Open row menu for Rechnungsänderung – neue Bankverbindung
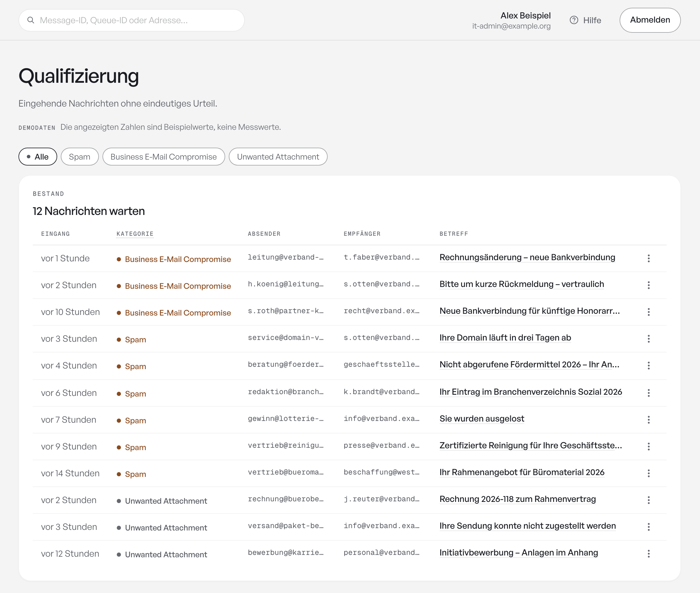The width and height of the screenshot is (700, 593). tap(648, 258)
